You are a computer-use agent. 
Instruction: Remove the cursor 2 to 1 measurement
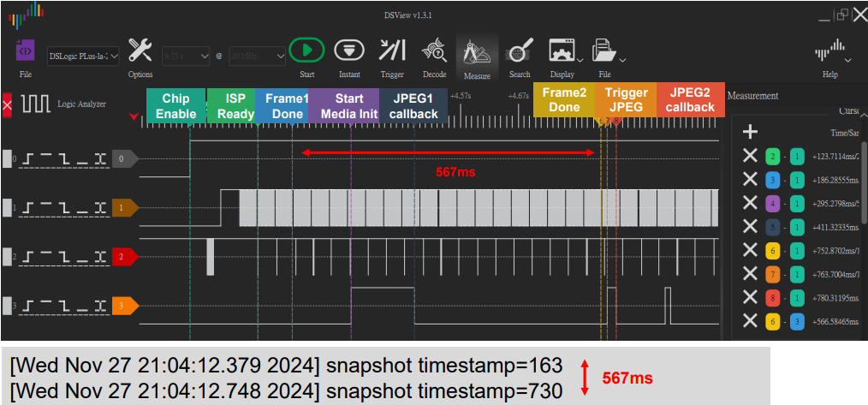tap(750, 156)
